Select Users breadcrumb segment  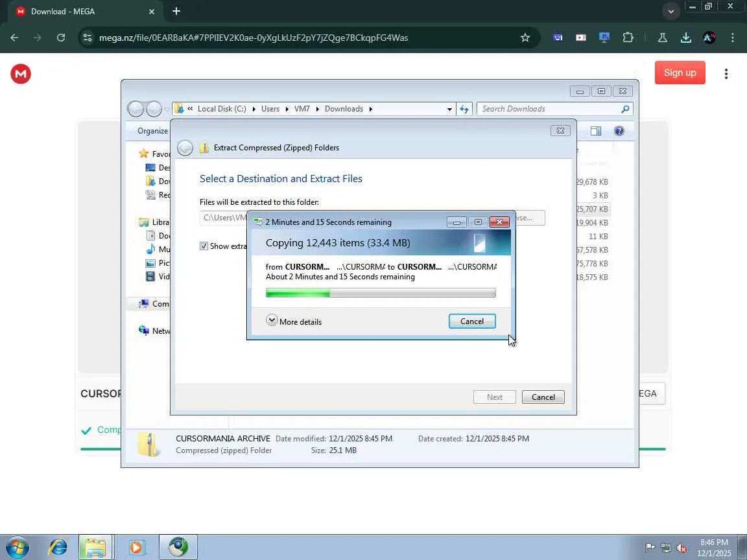pos(270,109)
